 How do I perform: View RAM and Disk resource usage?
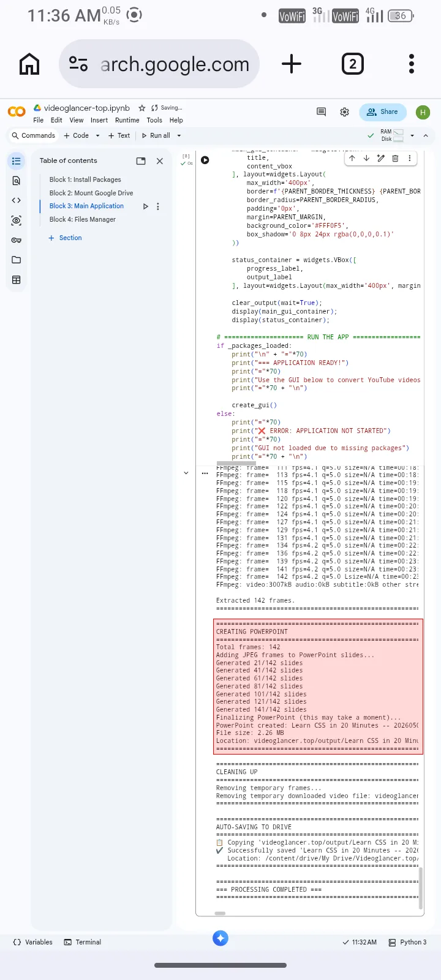pos(392,135)
